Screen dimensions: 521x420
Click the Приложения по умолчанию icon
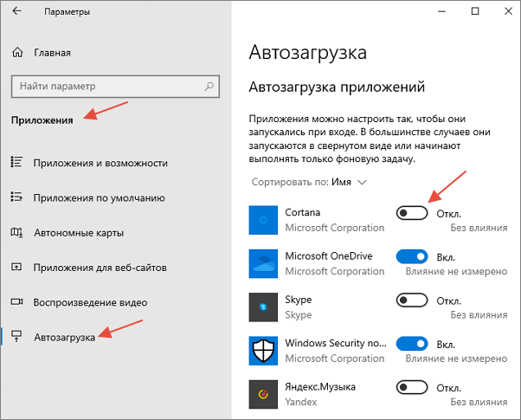tap(16, 197)
